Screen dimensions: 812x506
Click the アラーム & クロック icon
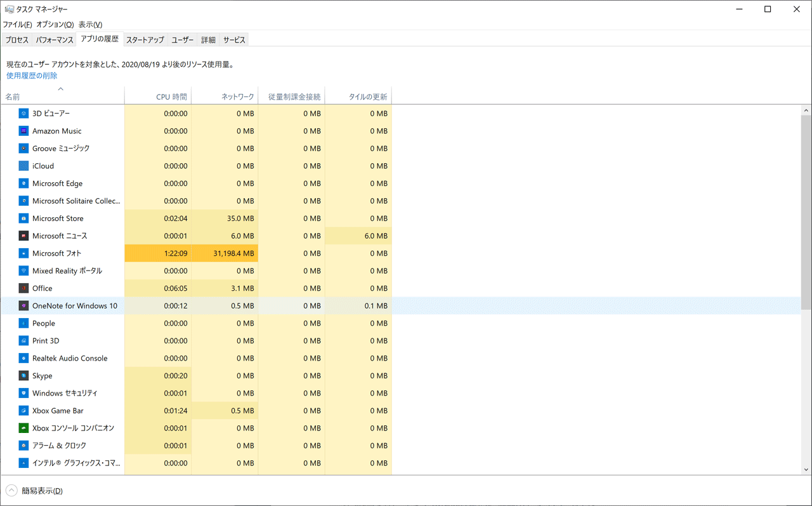pos(23,446)
